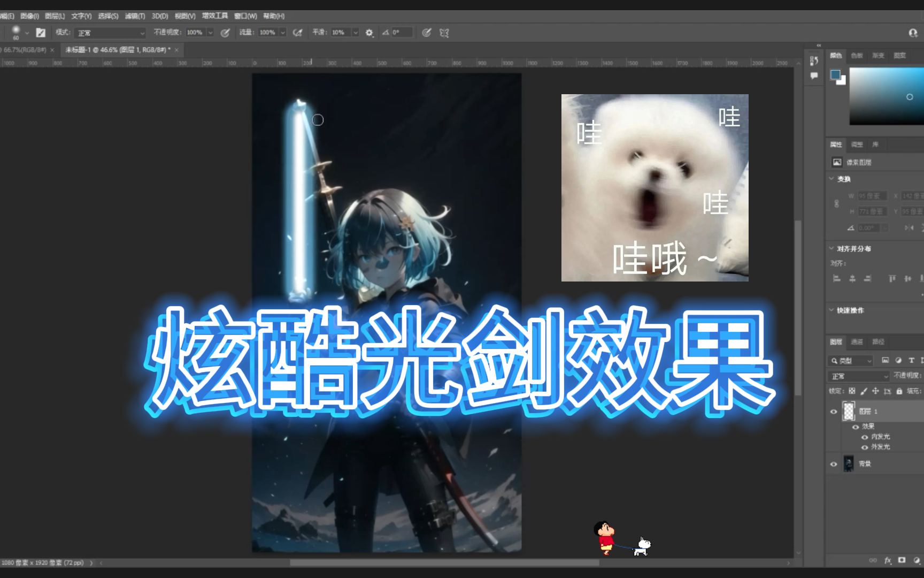The width and height of the screenshot is (924, 578).
Task: Select the Text filter icon in Layers panel
Action: (x=912, y=360)
